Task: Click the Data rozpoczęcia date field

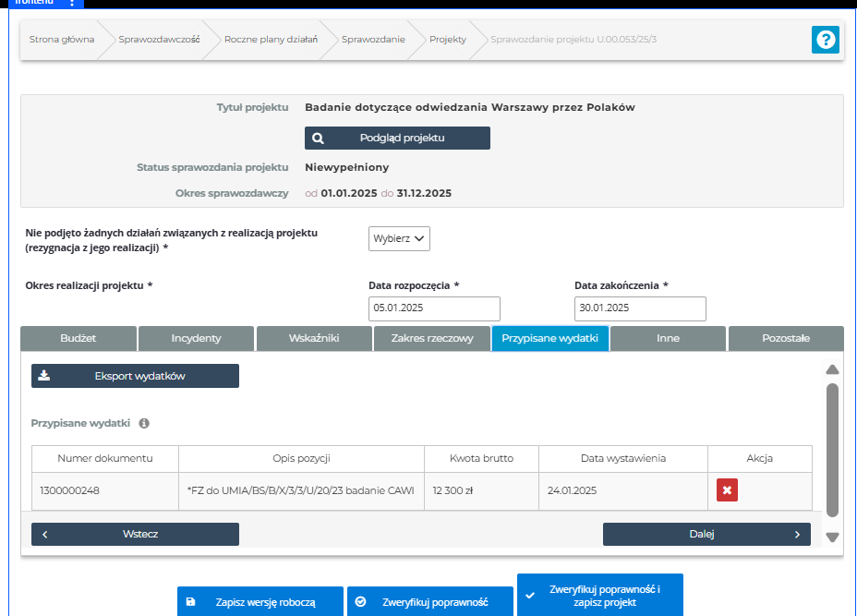Action: (x=433, y=308)
